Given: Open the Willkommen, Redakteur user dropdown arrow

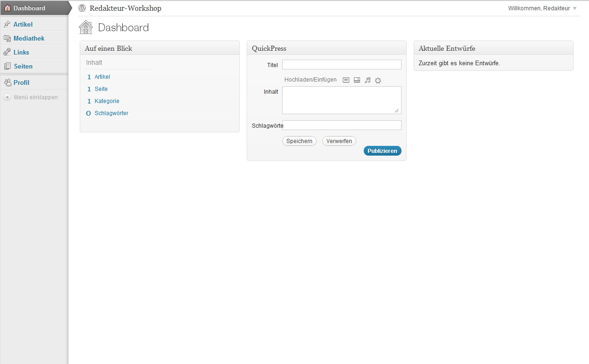Looking at the screenshot, I should coord(575,8).
